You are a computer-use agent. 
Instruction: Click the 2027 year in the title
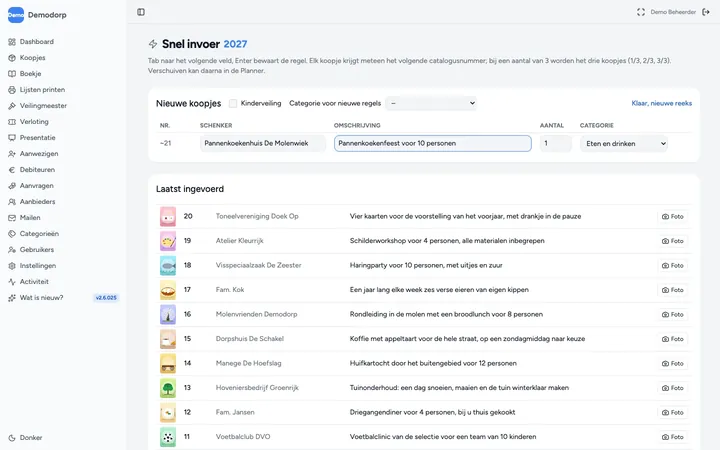click(235, 44)
